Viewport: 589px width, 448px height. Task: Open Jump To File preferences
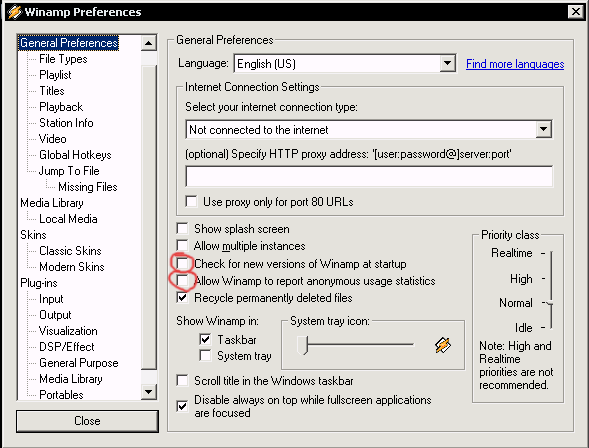69,171
